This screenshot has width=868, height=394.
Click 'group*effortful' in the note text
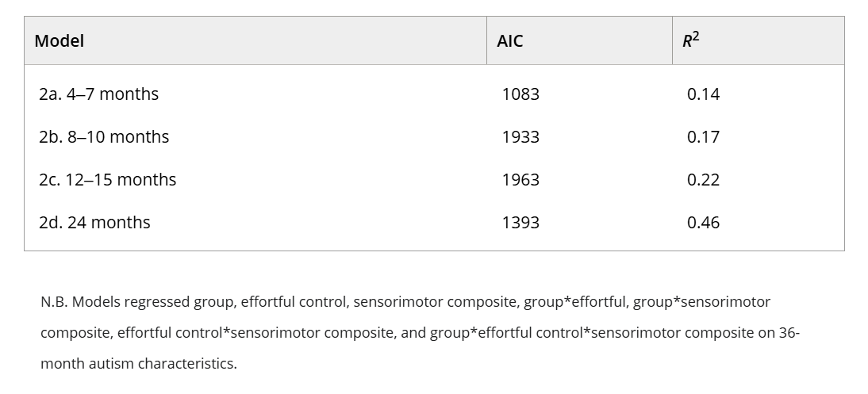click(574, 302)
